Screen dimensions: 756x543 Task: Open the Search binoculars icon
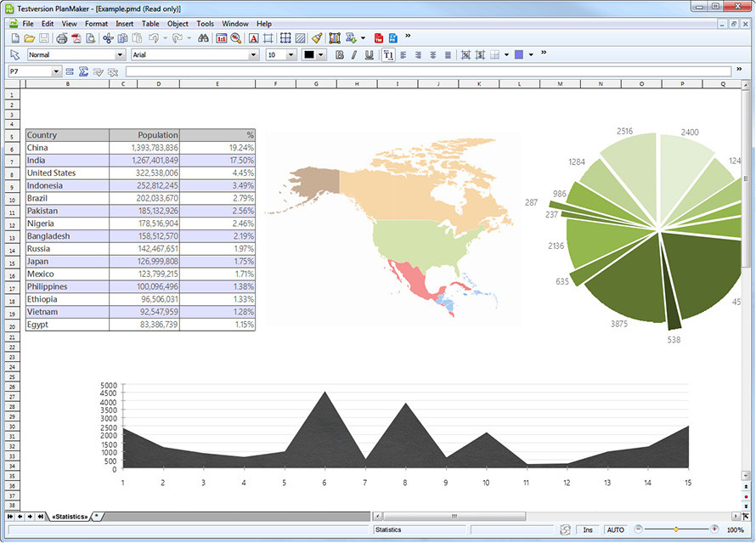203,38
